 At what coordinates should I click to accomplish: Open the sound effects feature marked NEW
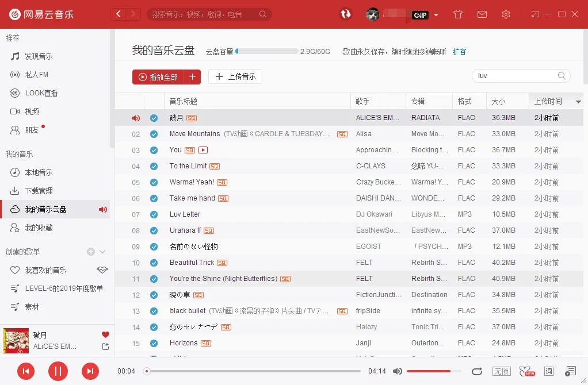[526, 371]
